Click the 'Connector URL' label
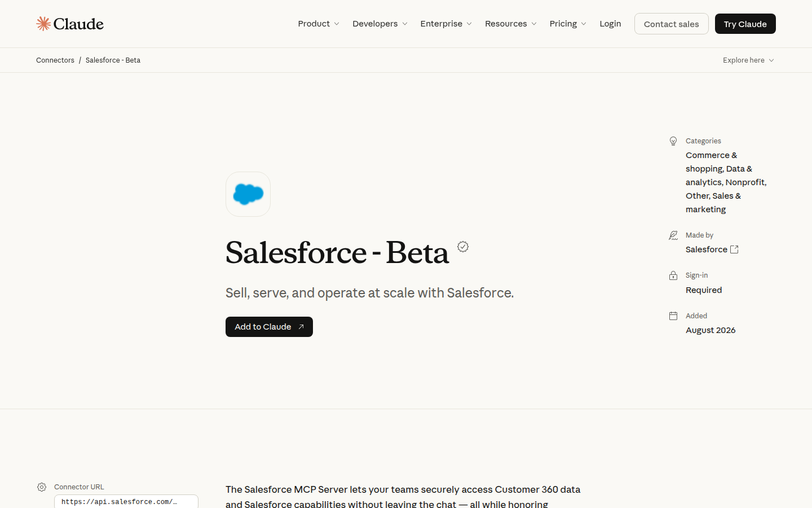The width and height of the screenshot is (812, 508). 79,487
